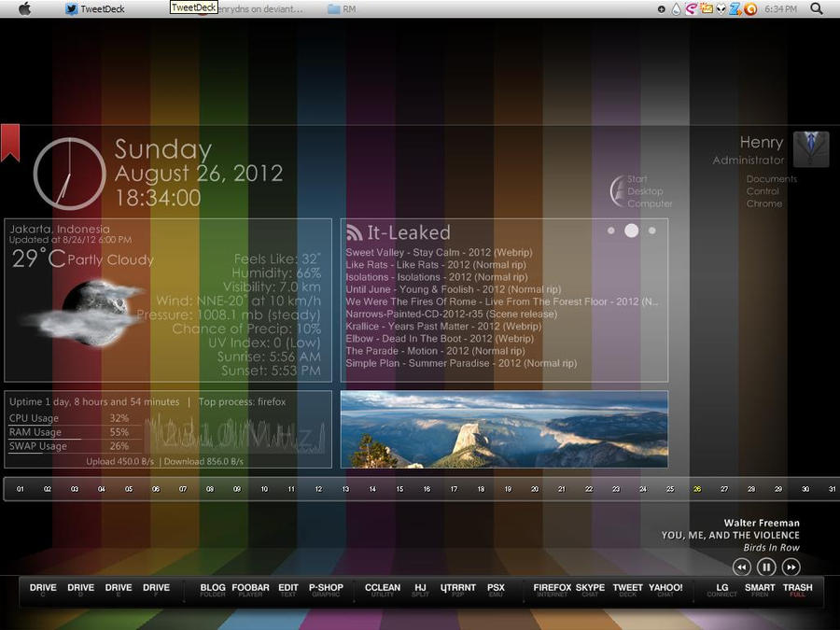The width and height of the screenshot is (840, 630).
Task: Launch YAHOO! chat from the dock
Action: [665, 589]
